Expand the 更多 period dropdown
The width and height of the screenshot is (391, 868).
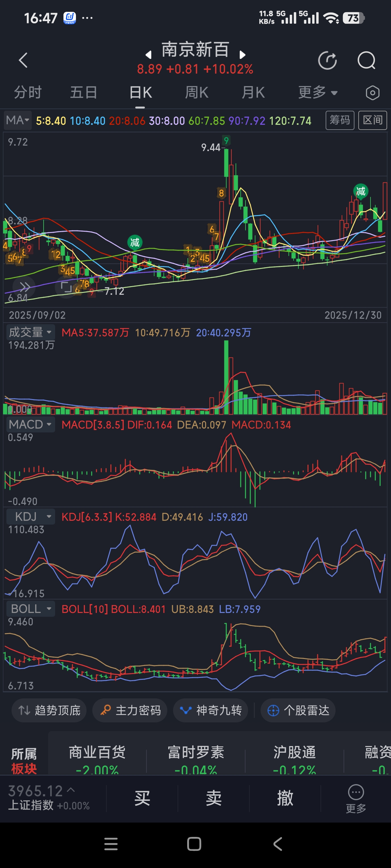click(318, 92)
